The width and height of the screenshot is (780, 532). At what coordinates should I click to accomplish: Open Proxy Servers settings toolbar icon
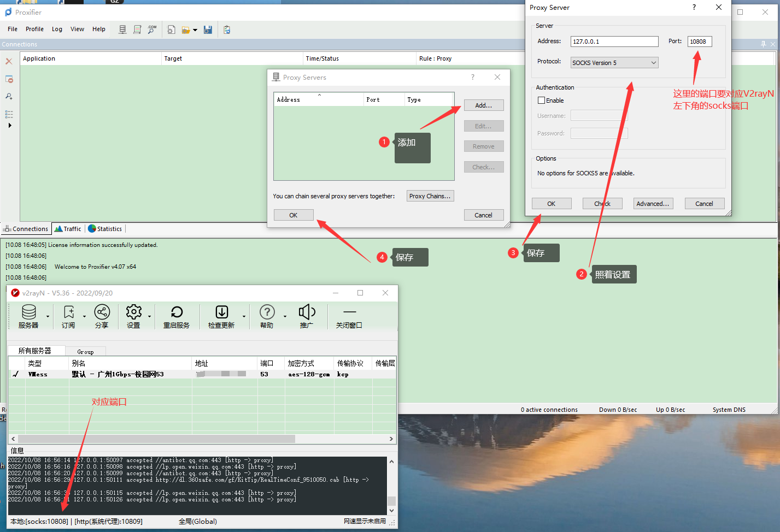click(x=122, y=29)
